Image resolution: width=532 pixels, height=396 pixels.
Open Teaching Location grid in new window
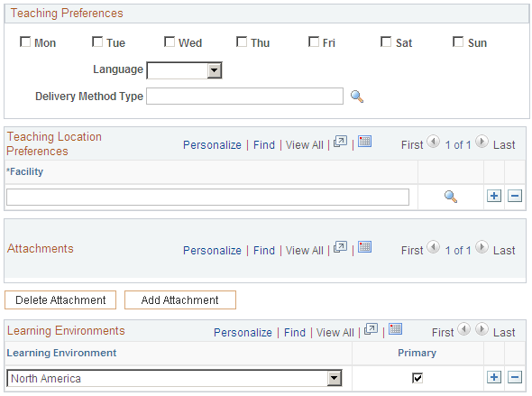340,142
